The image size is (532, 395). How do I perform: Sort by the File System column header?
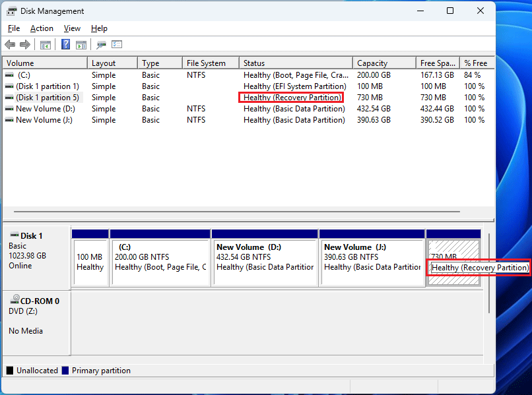(211, 63)
